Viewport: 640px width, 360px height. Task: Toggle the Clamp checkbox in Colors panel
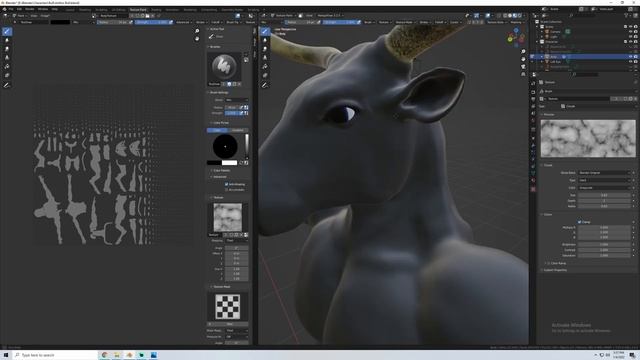click(x=579, y=222)
